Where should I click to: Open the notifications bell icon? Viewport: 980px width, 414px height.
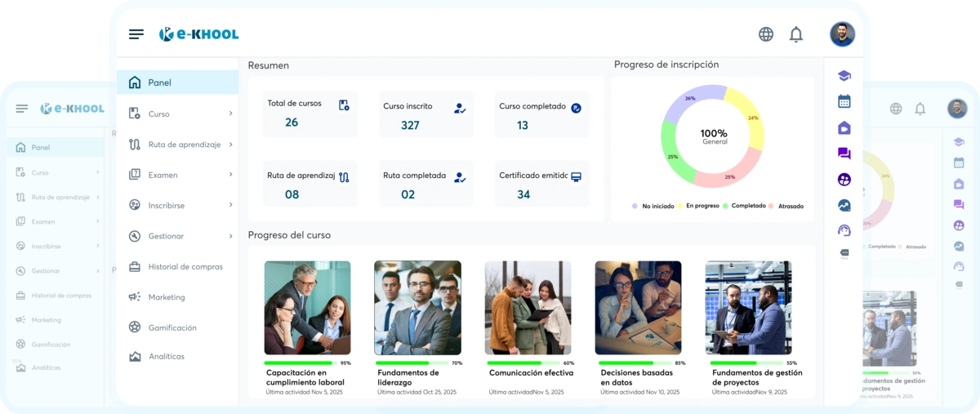point(796,34)
